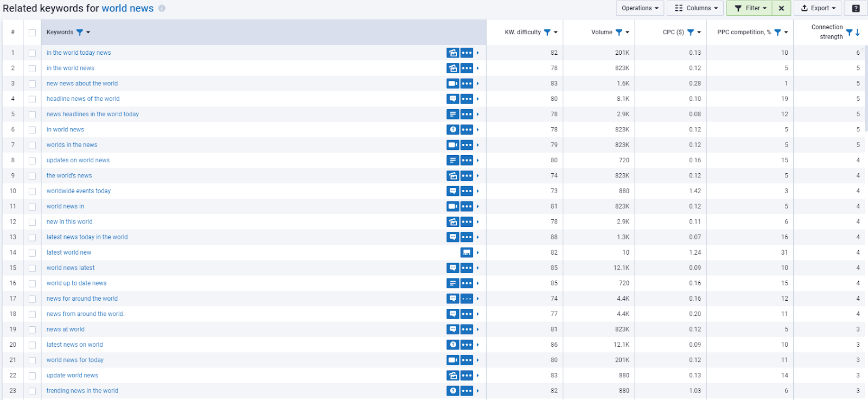This screenshot has width=868, height=400.
Task: Open the 'headline news of the world' link
Action: pyautogui.click(x=83, y=99)
